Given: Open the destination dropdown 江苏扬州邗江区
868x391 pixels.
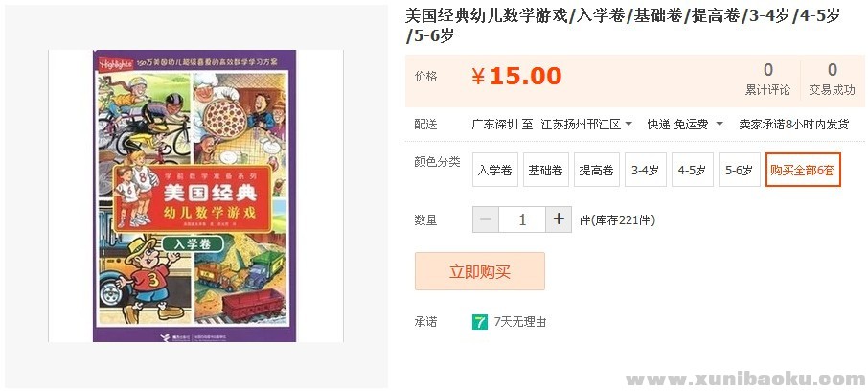Looking at the screenshot, I should point(586,125).
